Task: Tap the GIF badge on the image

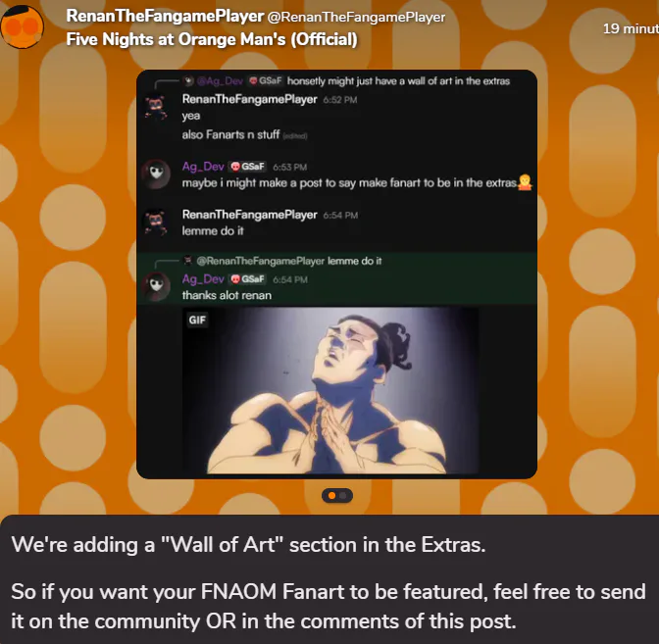Action: (197, 321)
